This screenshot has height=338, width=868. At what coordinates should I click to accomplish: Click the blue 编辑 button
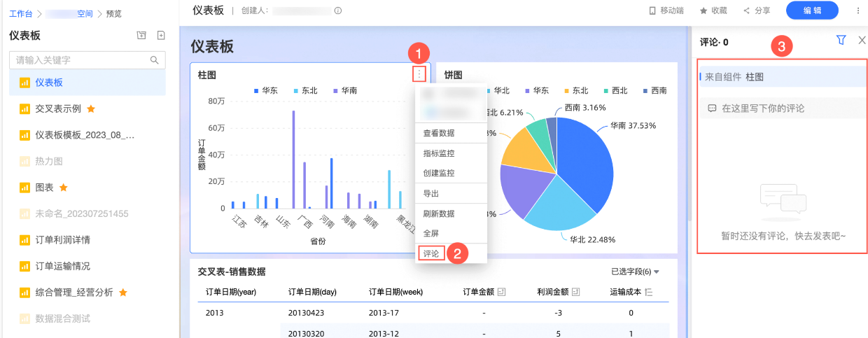(812, 10)
